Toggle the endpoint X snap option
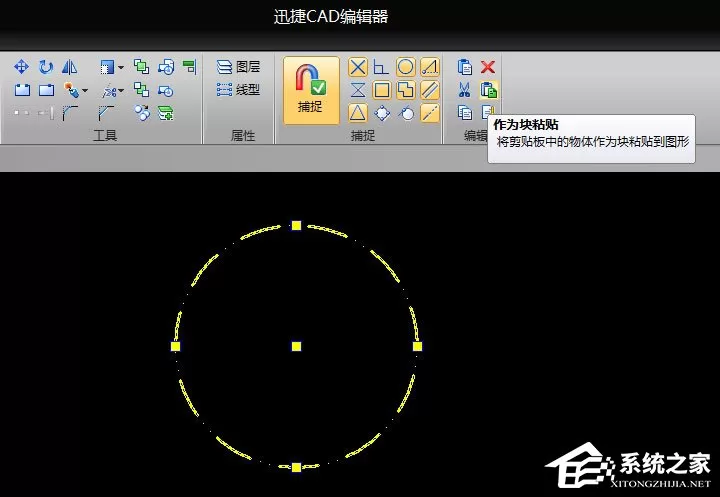Screen dimensions: 720x497 point(358,67)
